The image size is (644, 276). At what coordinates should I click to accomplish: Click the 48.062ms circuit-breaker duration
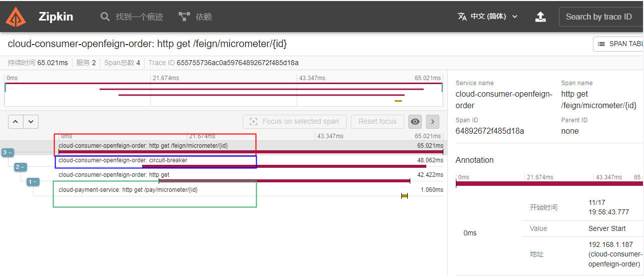point(430,160)
